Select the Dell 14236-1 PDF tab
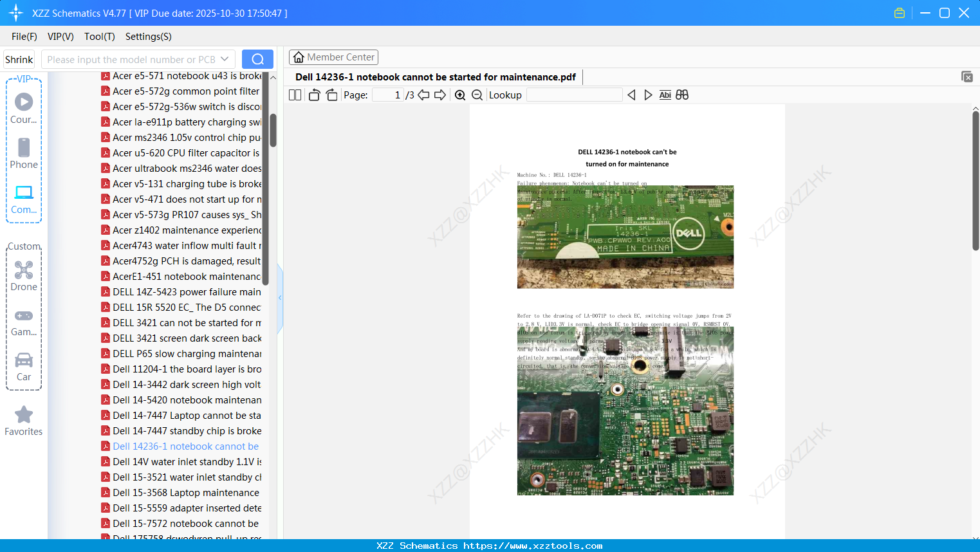 click(x=436, y=77)
